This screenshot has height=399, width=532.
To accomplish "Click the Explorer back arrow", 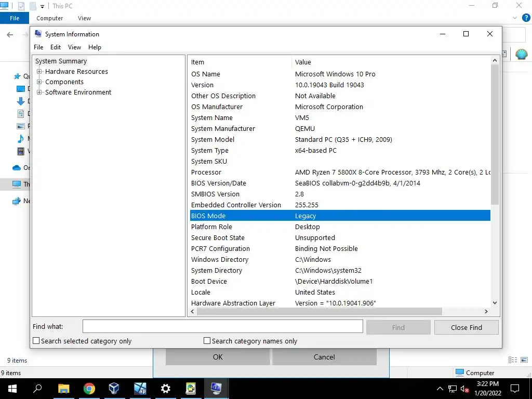I will pos(10,35).
